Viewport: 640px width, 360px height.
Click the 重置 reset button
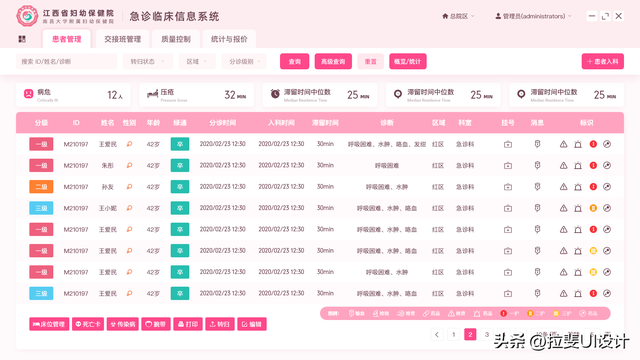click(x=371, y=62)
